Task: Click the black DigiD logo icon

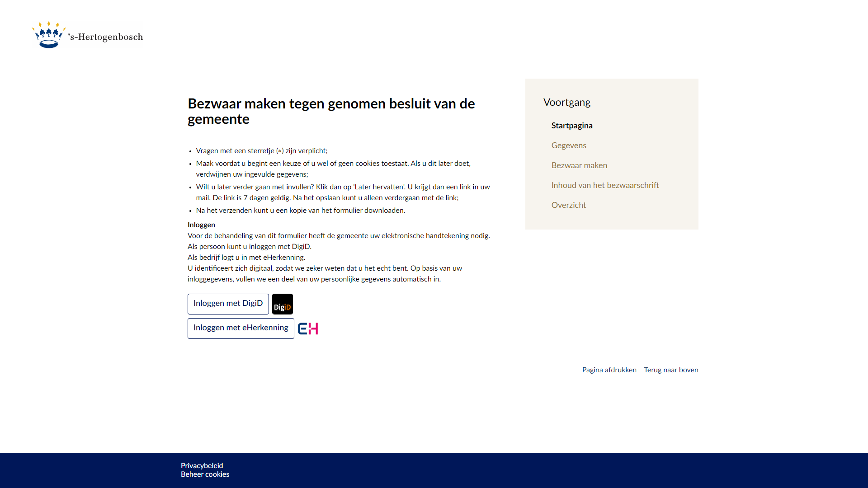Action: 282,304
